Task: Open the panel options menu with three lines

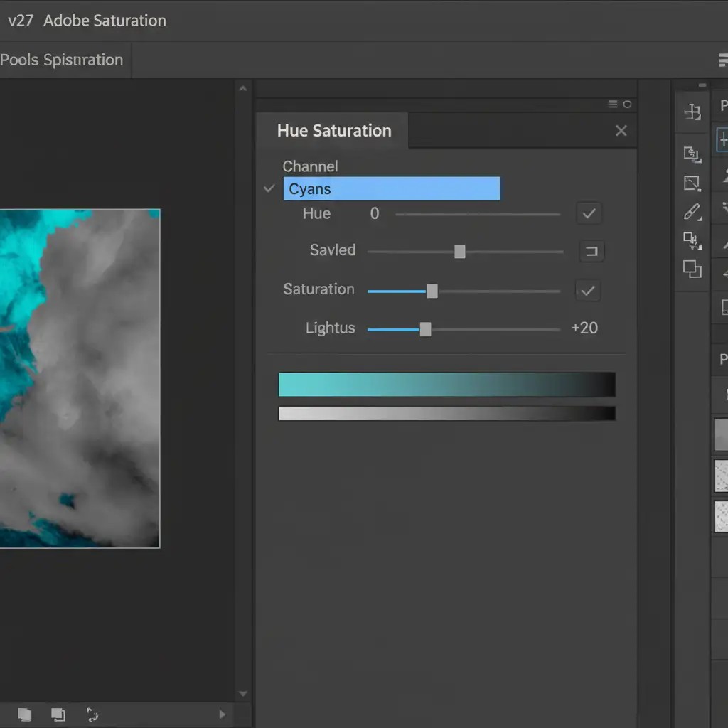Action: coord(613,105)
